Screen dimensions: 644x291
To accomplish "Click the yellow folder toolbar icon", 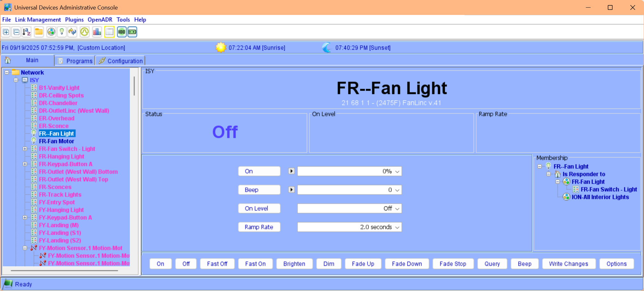I will 39,32.
